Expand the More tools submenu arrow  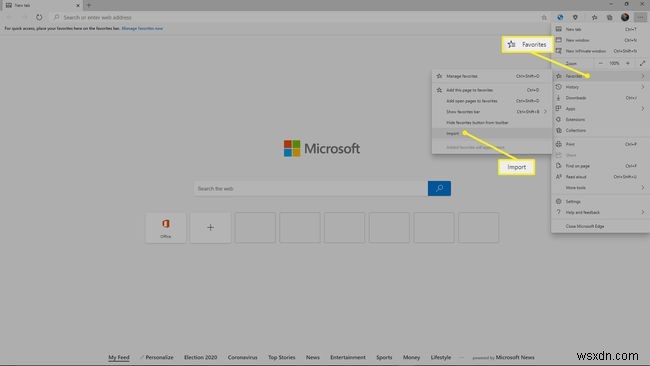[x=643, y=188]
